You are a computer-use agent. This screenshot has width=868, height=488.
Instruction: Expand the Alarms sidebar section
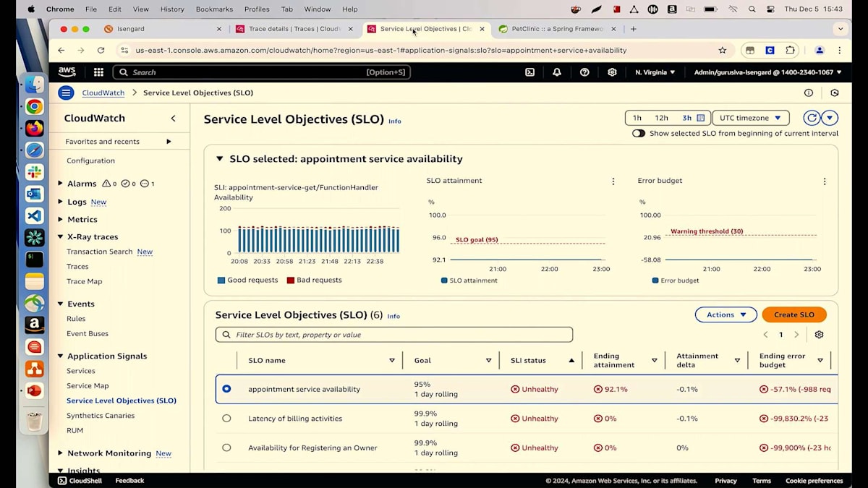click(x=60, y=184)
